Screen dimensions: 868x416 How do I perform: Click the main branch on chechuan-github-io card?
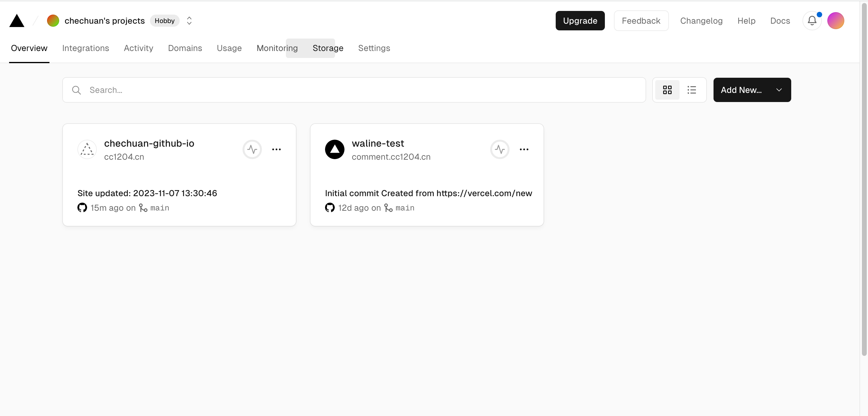point(159,208)
